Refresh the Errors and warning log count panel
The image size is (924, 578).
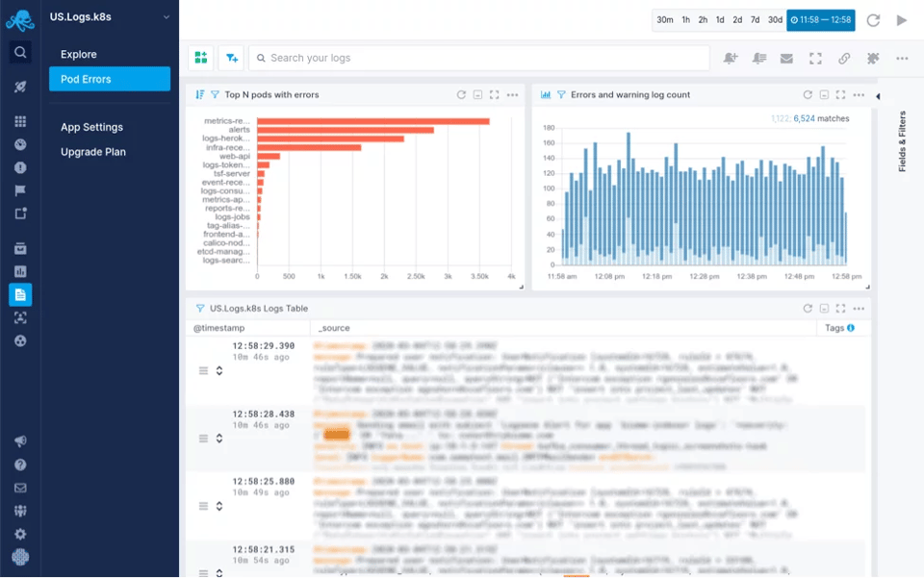(x=808, y=95)
